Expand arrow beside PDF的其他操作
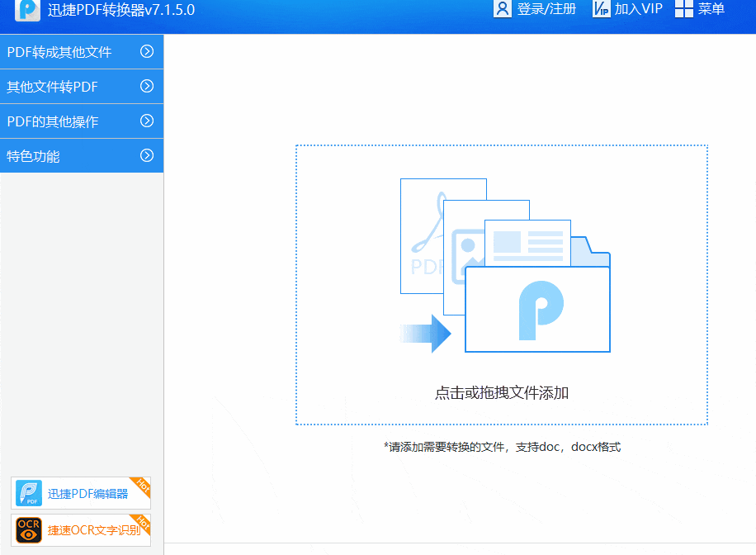This screenshot has width=756, height=555. coord(147,121)
